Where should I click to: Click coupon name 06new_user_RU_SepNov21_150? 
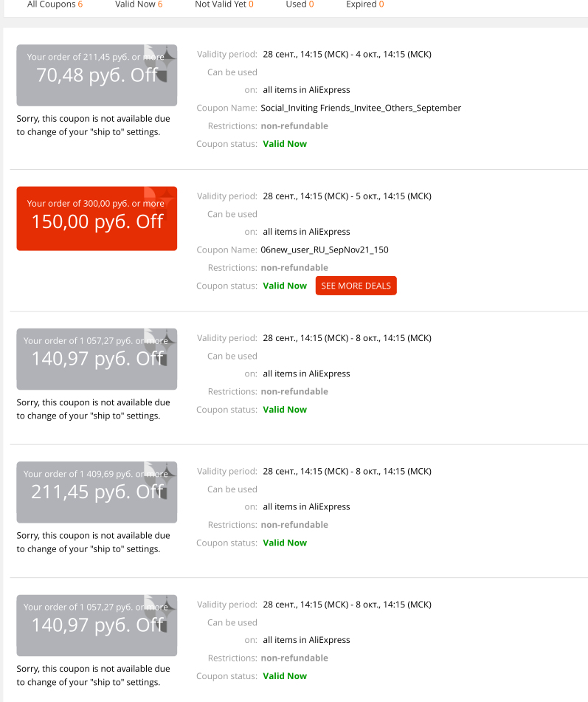click(x=325, y=250)
